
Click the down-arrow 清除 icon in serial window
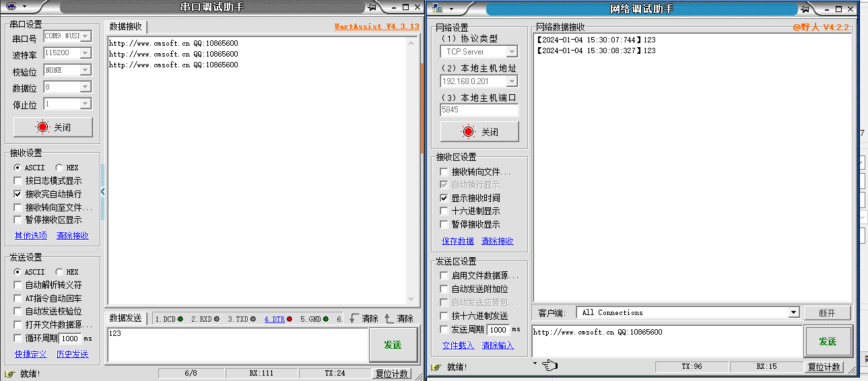coord(354,318)
